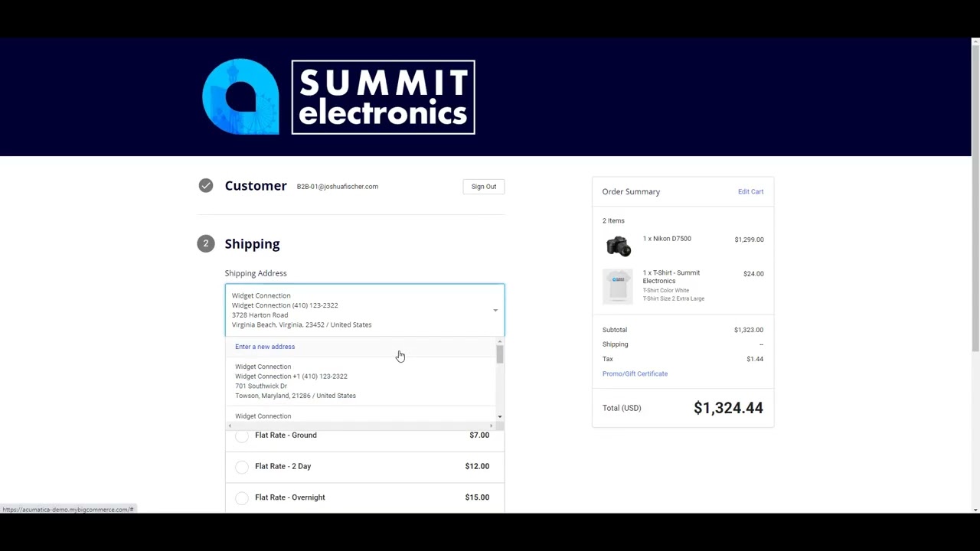Viewport: 980px width, 551px height.
Task: Click the 'Shipping Address' field label
Action: pyautogui.click(x=256, y=273)
